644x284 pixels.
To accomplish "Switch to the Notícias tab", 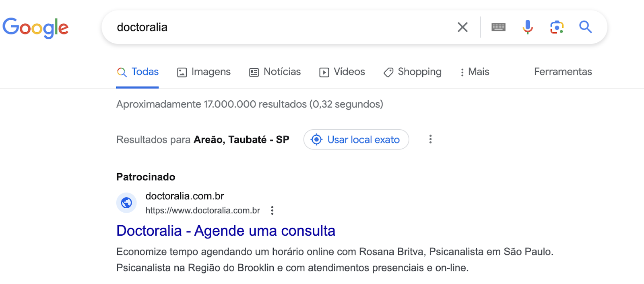I will pyautogui.click(x=275, y=72).
